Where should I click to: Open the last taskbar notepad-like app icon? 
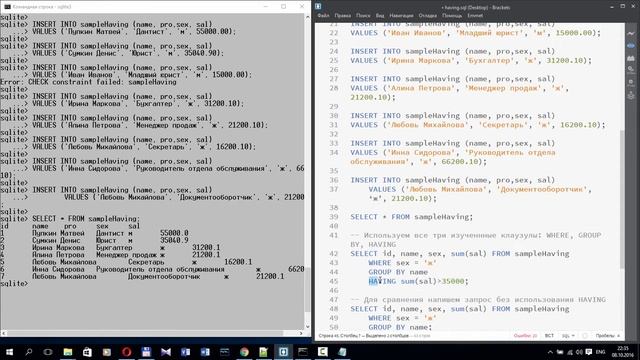pos(342,351)
